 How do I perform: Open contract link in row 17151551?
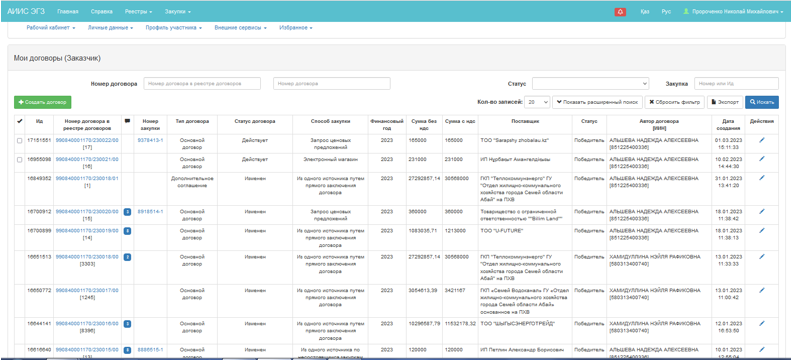coord(87,140)
